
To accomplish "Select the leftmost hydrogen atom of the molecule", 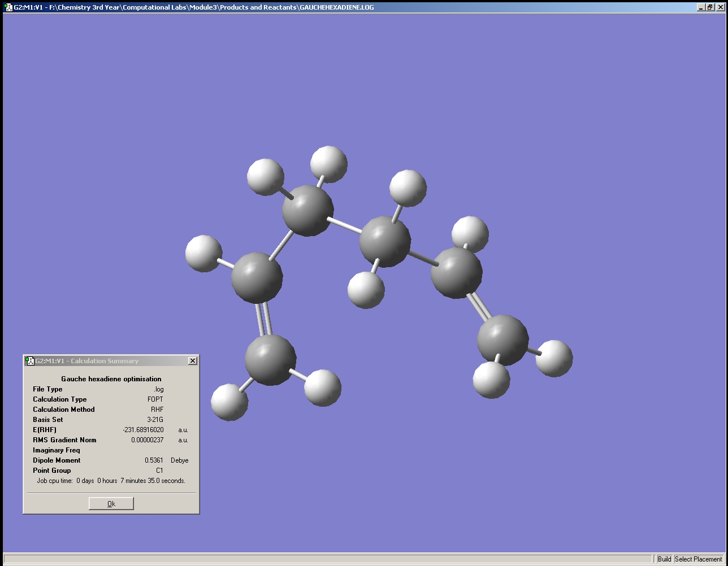I will 203,253.
